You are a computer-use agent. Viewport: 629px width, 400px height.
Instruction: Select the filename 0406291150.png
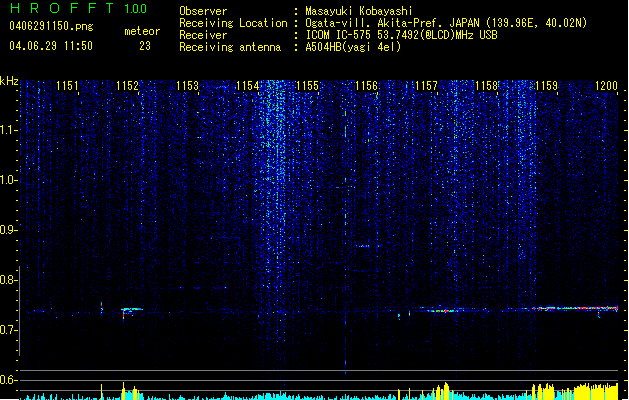pyautogui.click(x=51, y=26)
